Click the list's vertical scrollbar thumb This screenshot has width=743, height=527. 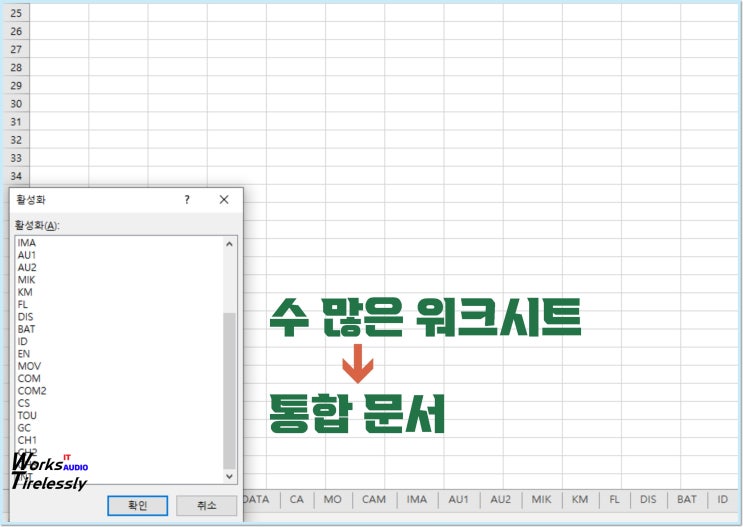[x=229, y=391]
